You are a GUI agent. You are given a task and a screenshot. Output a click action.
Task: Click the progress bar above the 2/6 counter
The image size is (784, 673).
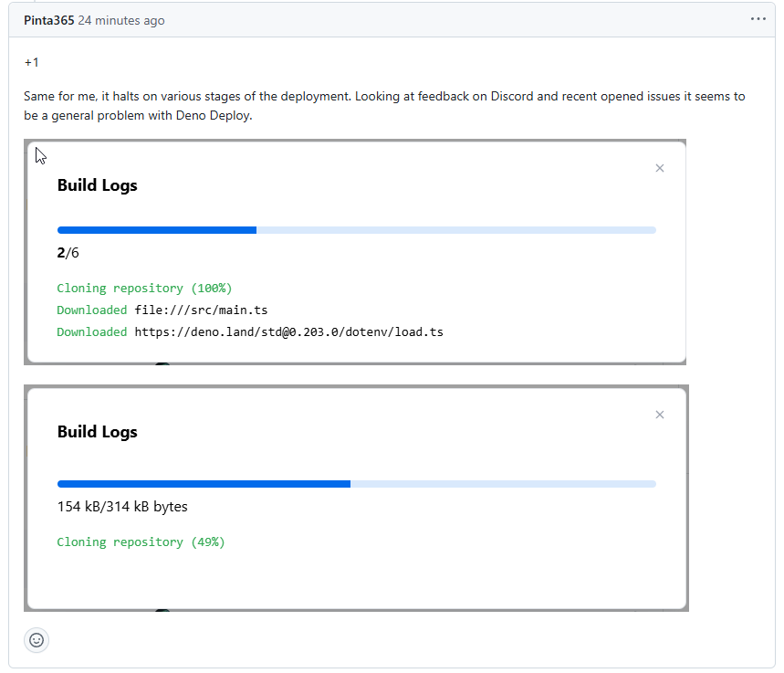(x=356, y=230)
